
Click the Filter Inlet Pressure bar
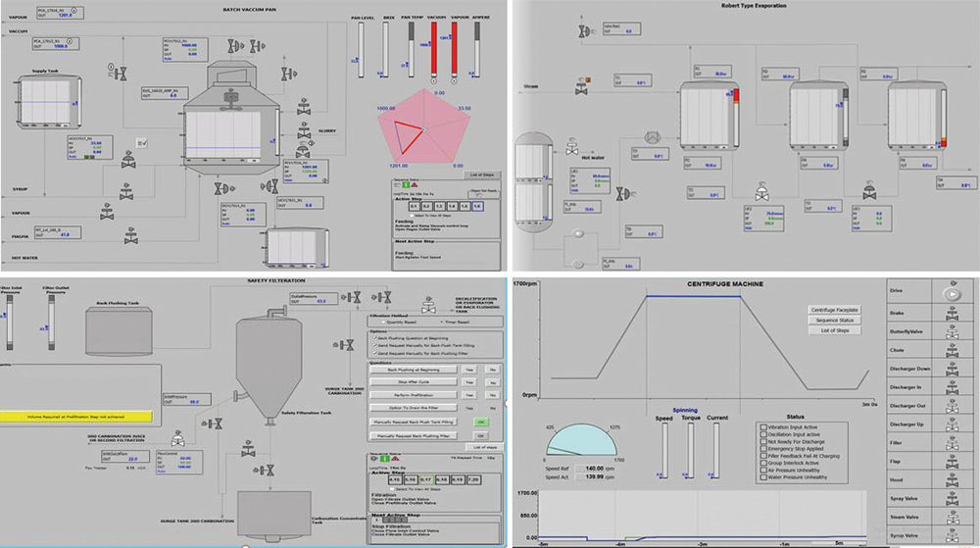10,322
